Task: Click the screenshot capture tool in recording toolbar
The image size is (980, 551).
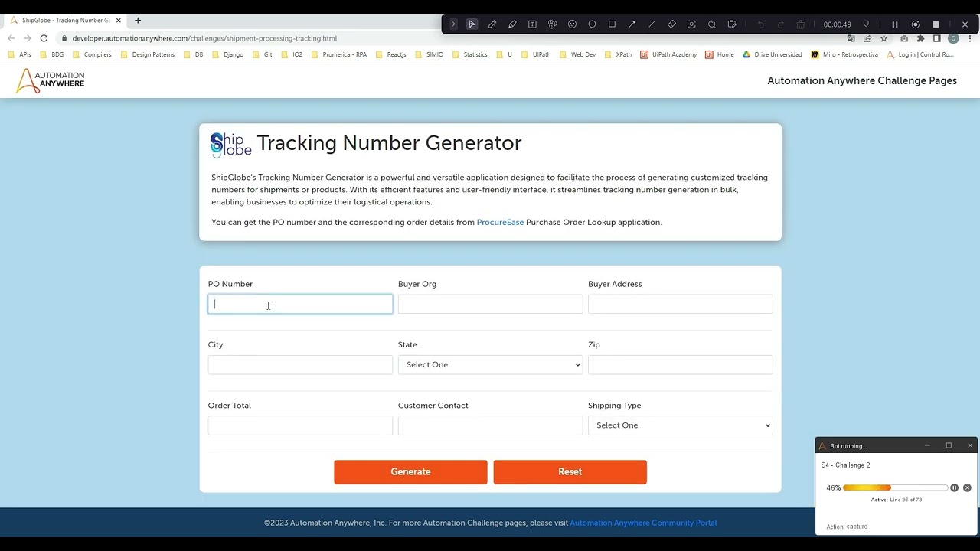Action: [691, 24]
